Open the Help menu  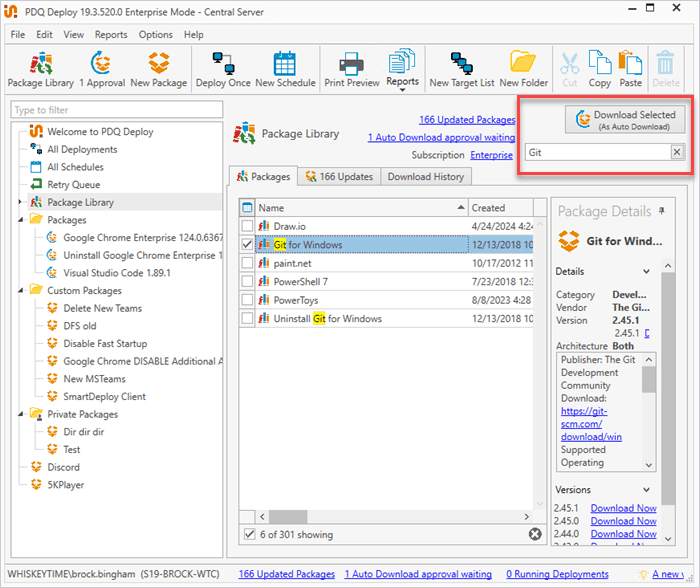(x=193, y=34)
